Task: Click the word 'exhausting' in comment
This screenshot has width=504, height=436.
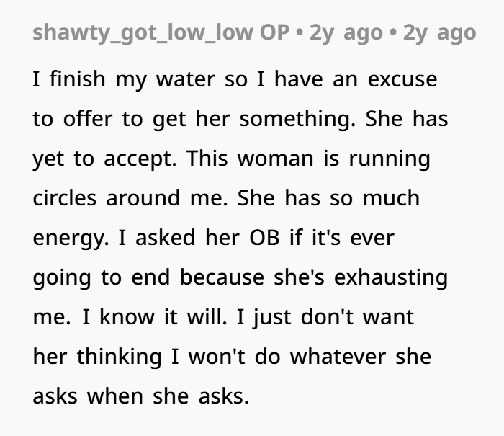Action: [x=390, y=277]
